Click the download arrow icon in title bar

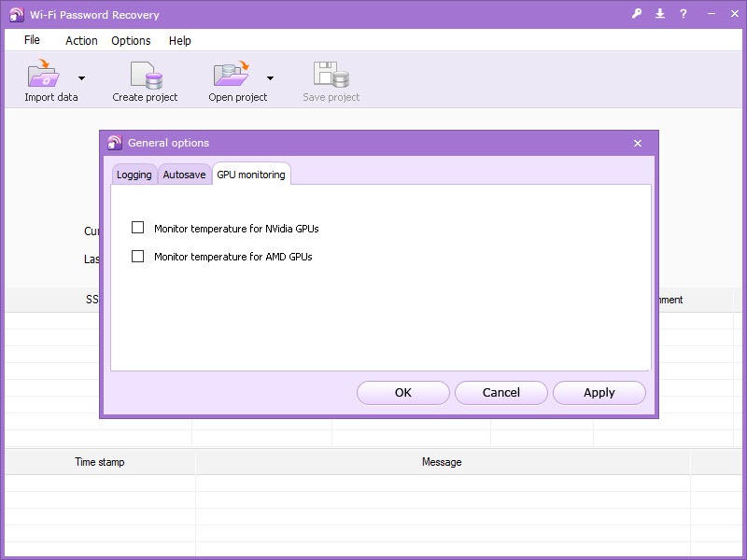(660, 14)
